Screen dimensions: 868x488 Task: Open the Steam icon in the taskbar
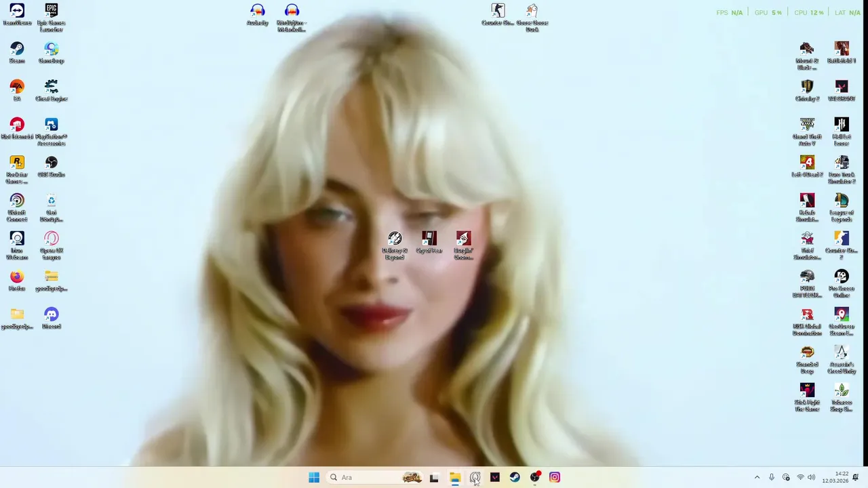(x=515, y=477)
